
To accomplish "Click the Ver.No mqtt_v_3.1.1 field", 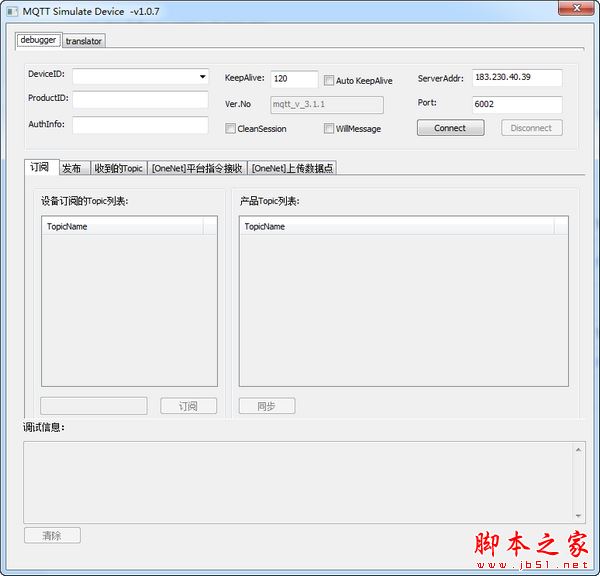I will click(x=327, y=104).
